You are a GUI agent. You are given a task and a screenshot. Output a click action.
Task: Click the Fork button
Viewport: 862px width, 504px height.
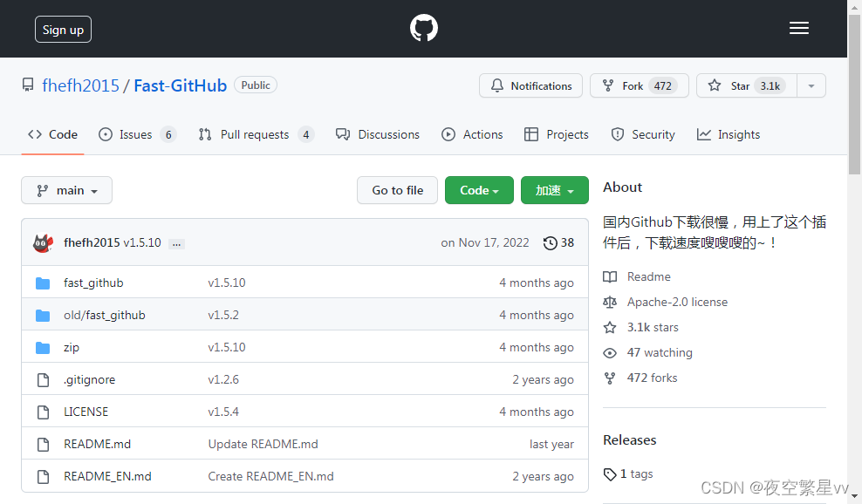(639, 85)
